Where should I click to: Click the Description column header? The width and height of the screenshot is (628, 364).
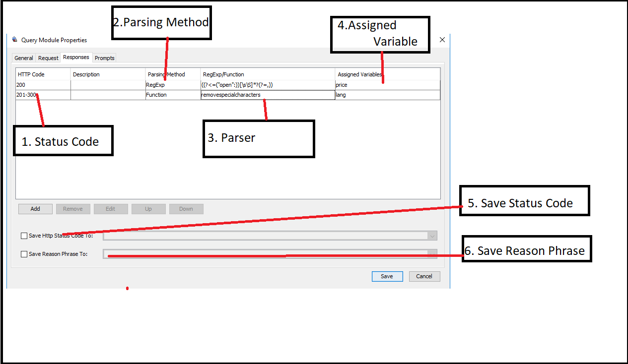tap(108, 74)
